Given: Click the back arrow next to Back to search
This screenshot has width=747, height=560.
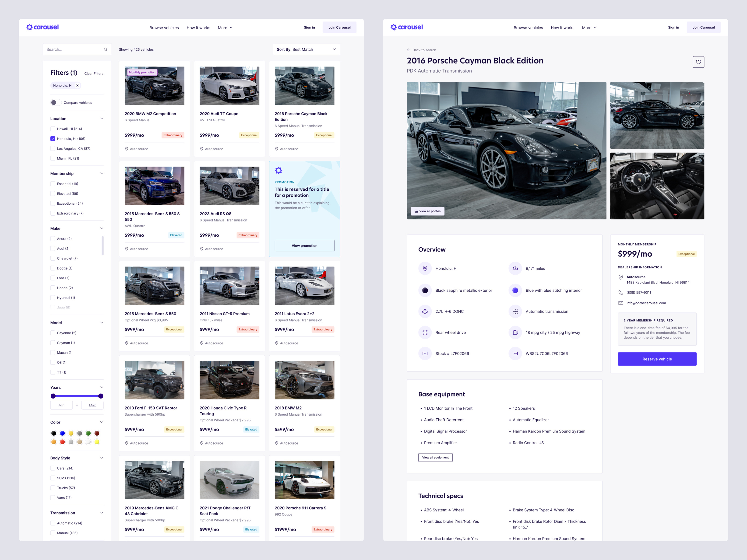Looking at the screenshot, I should point(409,50).
